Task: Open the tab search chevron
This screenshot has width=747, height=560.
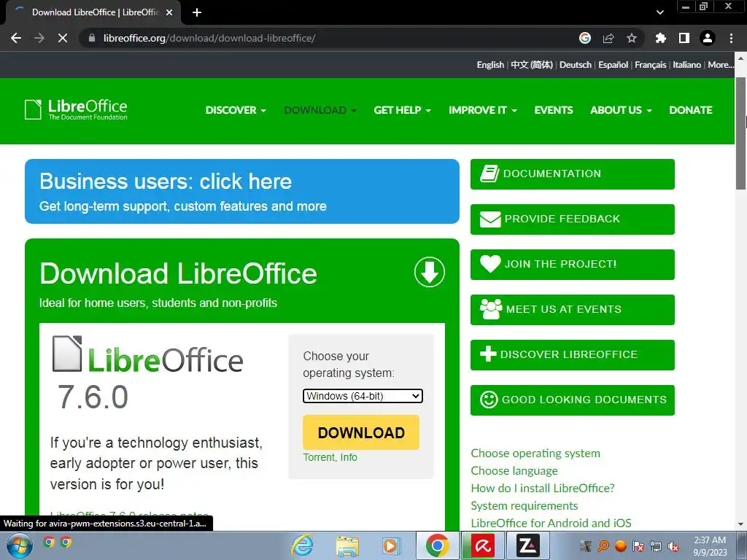Action: [x=659, y=12]
